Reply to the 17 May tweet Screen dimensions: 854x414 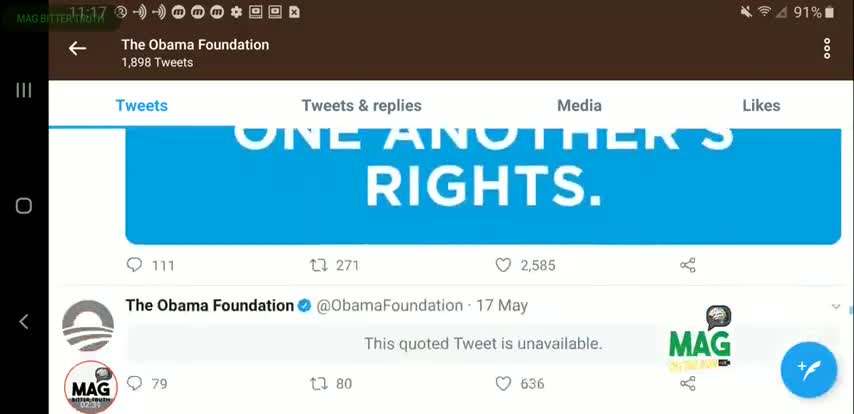[134, 383]
